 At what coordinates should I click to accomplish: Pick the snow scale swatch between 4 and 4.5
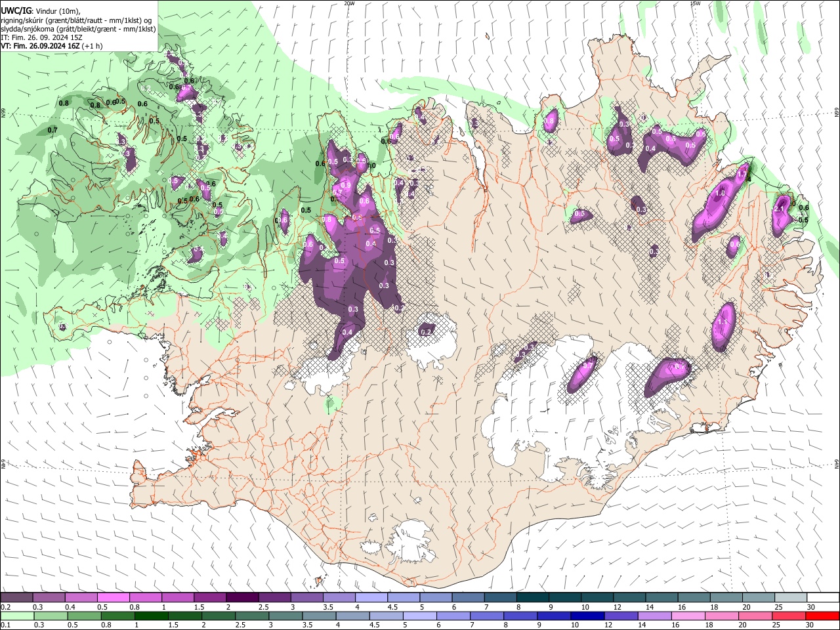[371, 597]
